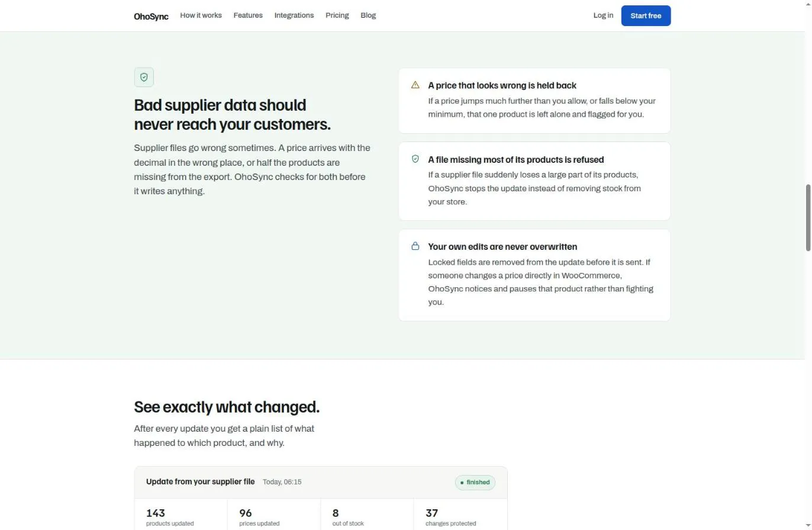Open the How it works page
Viewport: 812px width, 530px height.
click(x=201, y=15)
